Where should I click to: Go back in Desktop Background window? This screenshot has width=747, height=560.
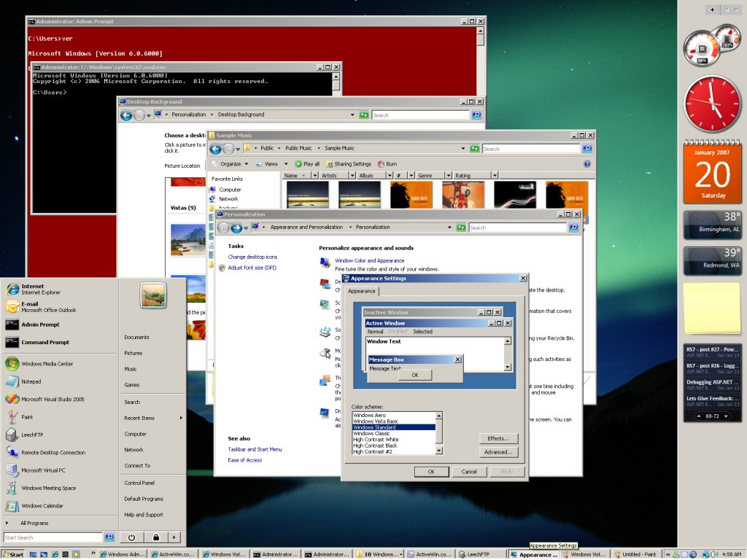(x=126, y=115)
